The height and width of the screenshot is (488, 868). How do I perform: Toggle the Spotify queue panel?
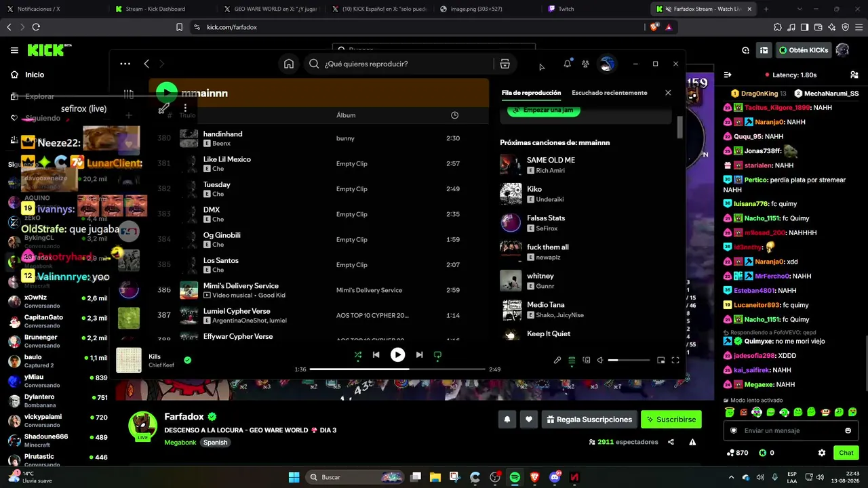tap(572, 361)
